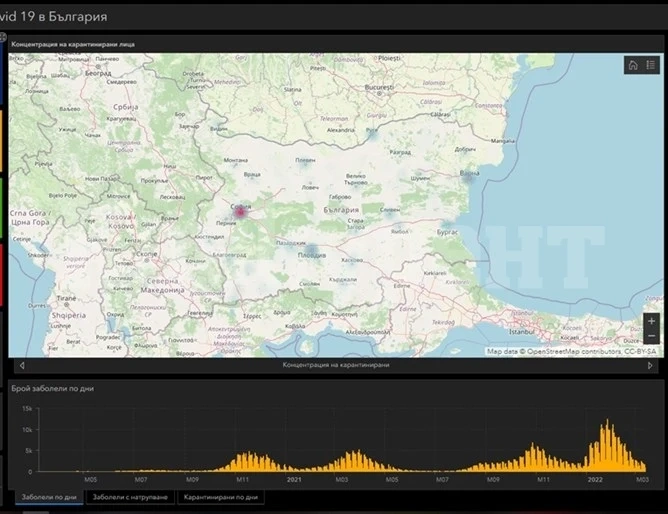Open the map legend list icon

651,65
